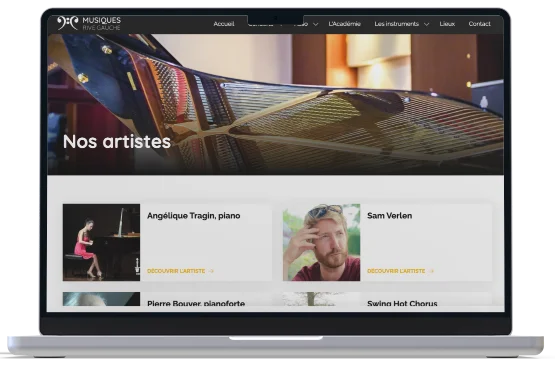
Task: Open the L'Académie menu item
Action: pyautogui.click(x=344, y=24)
